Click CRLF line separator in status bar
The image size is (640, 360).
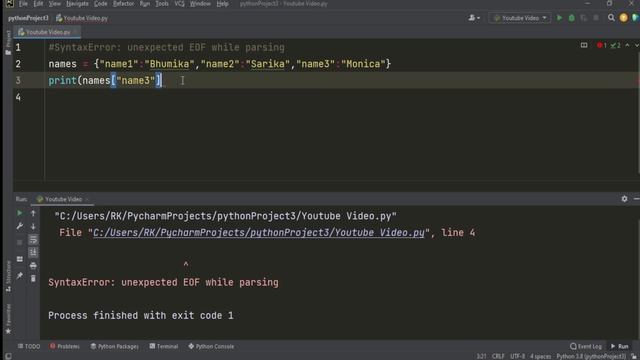(x=498, y=356)
